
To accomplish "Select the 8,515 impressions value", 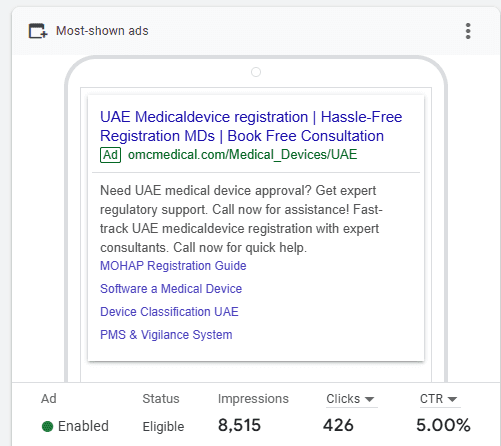I will [x=239, y=425].
